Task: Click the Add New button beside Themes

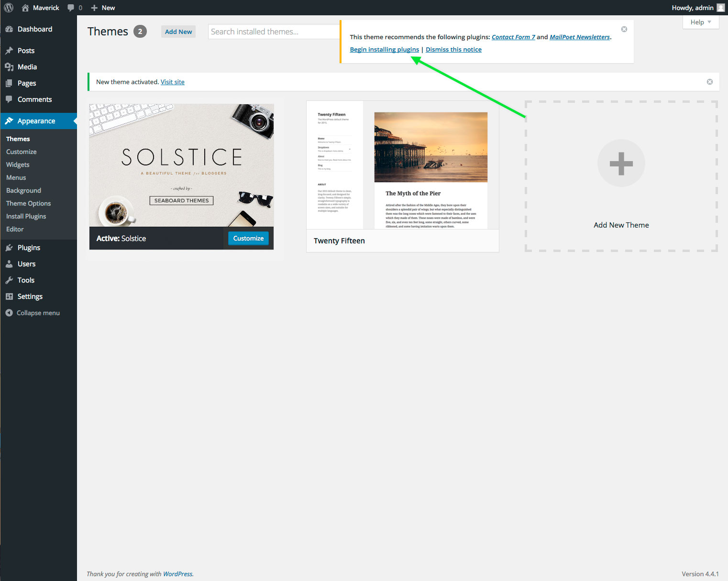Action: [178, 32]
